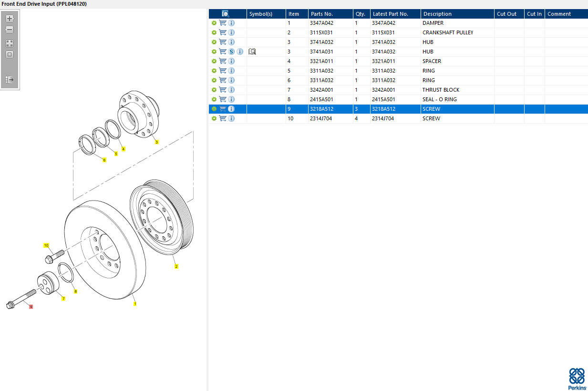Select the highlighted red callout on the long screw
The image size is (588, 391).
point(31,307)
